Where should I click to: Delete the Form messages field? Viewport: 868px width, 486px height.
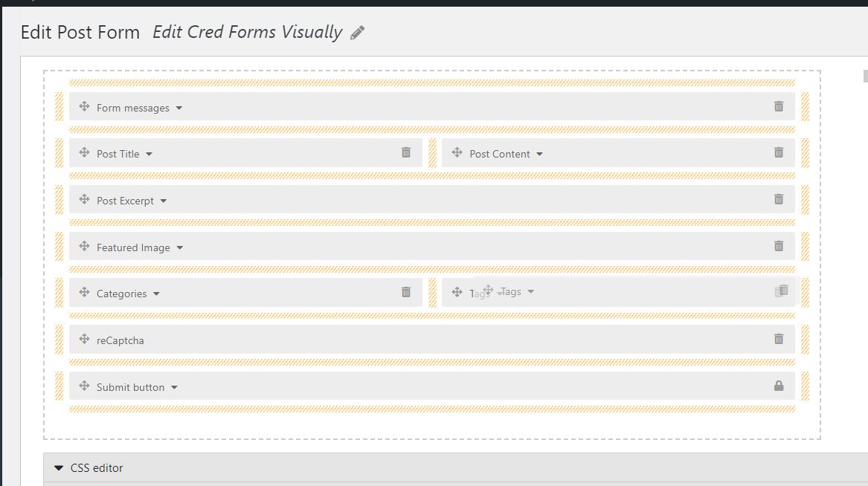(x=779, y=106)
